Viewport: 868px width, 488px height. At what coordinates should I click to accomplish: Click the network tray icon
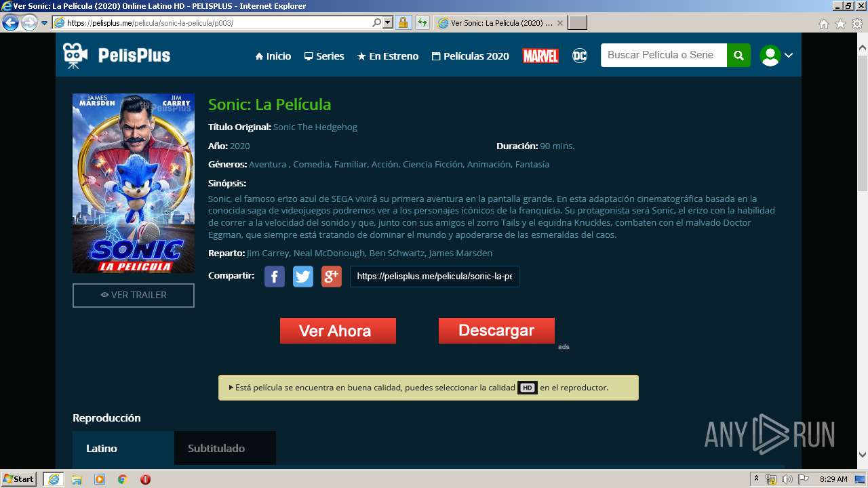click(771, 479)
